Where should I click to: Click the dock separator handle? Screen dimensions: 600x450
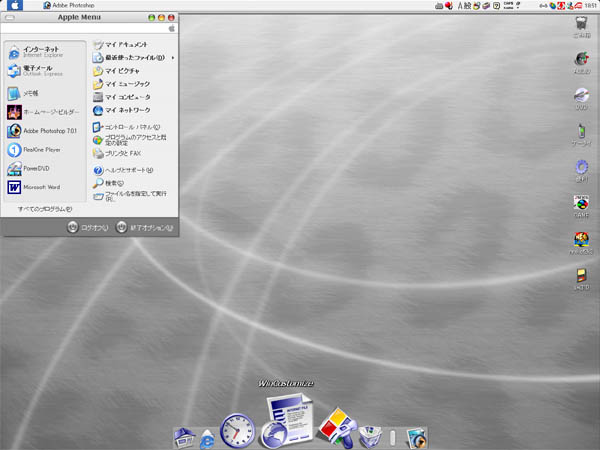(393, 438)
